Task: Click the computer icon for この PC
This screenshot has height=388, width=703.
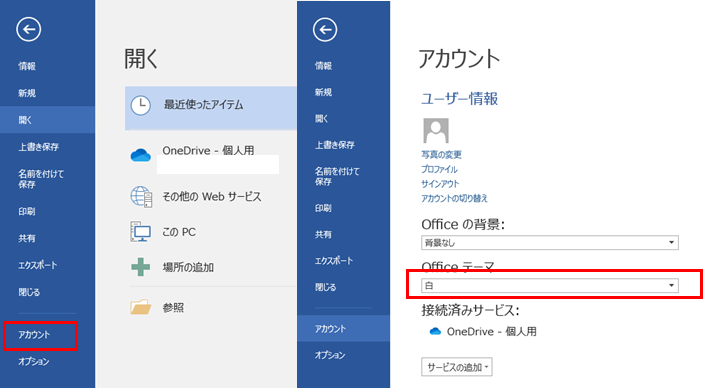Action: point(141,232)
